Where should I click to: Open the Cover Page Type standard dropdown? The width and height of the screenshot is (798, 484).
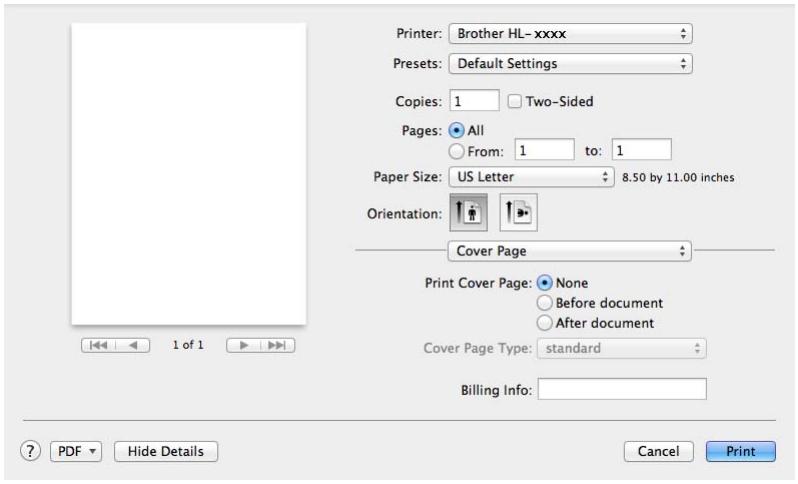tap(621, 349)
